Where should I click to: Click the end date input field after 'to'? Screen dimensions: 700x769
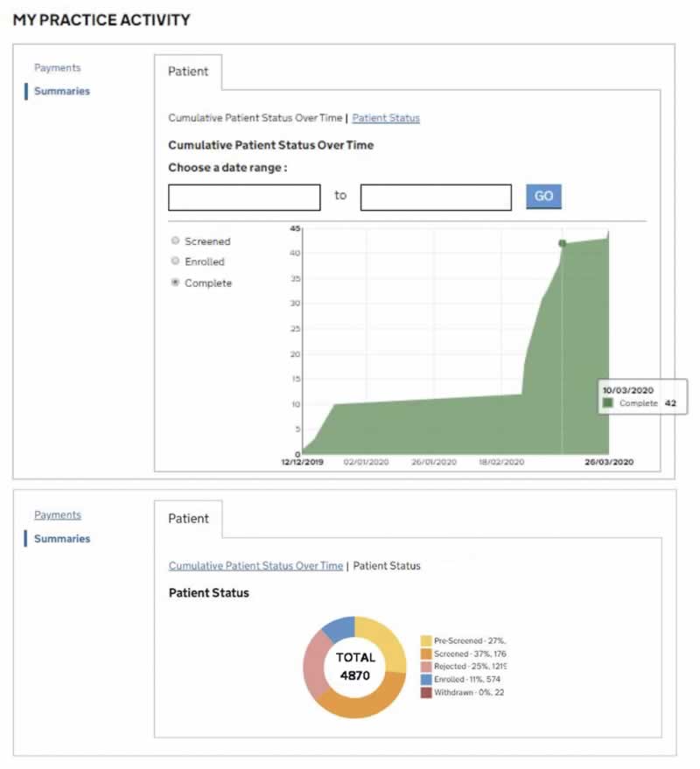coord(436,198)
